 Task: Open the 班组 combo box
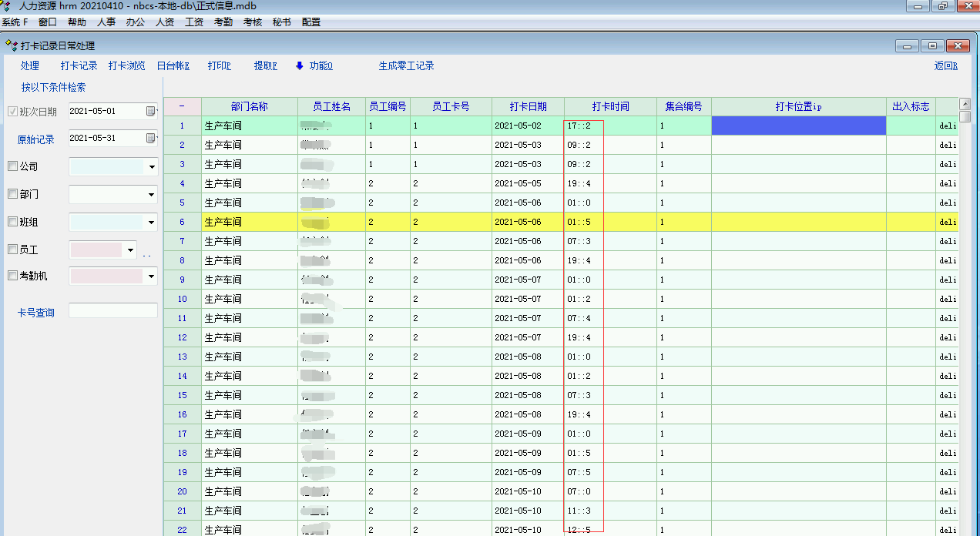152,223
